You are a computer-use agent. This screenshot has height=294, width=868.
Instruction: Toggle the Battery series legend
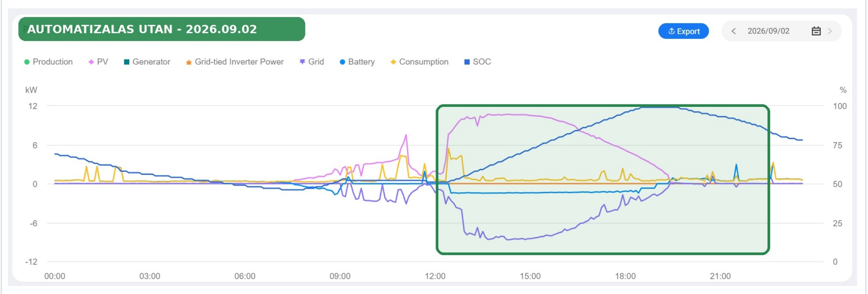click(x=357, y=62)
